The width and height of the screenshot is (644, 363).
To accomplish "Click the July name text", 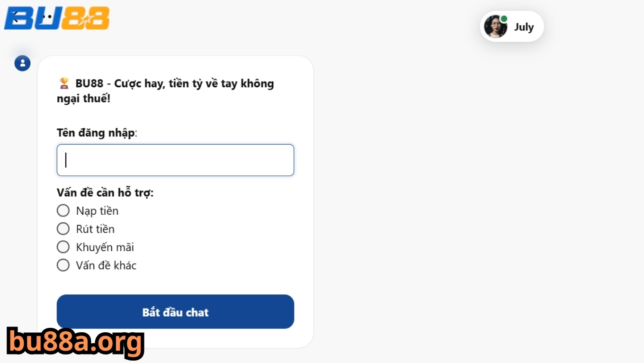I will 524,27.
